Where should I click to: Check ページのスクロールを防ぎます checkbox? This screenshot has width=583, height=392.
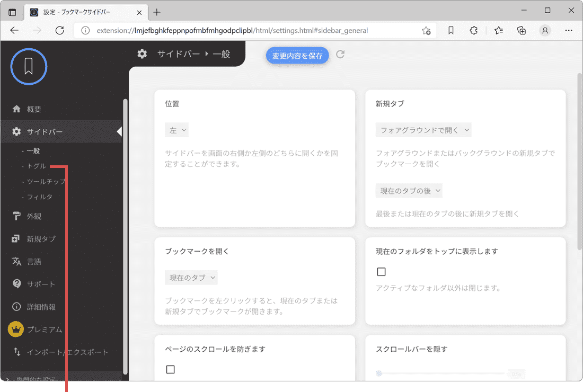pyautogui.click(x=170, y=369)
